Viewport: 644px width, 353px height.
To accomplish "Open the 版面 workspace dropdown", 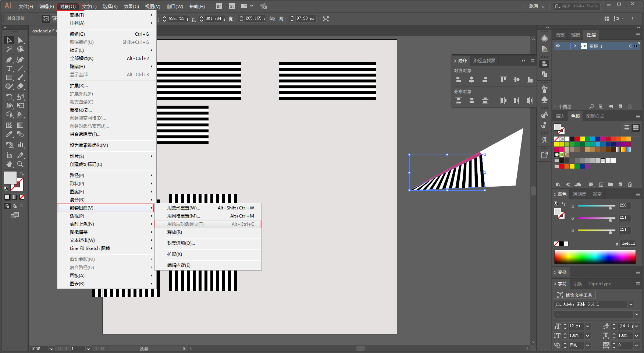I will point(537,6).
